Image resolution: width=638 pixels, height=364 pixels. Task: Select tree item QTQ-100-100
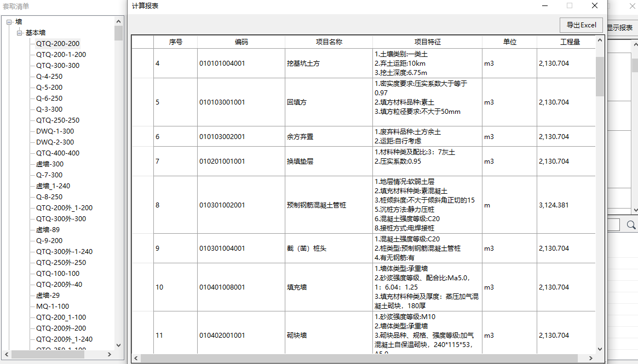coord(58,274)
